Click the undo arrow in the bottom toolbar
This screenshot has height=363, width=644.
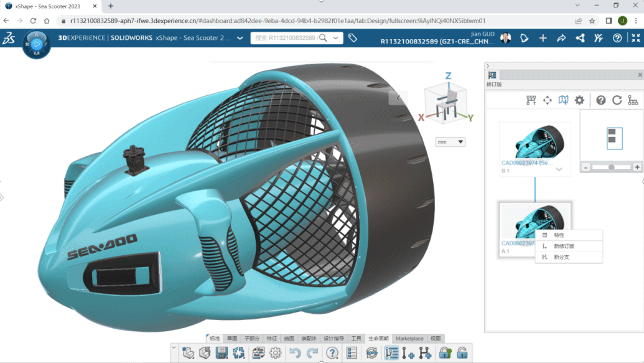point(296,353)
